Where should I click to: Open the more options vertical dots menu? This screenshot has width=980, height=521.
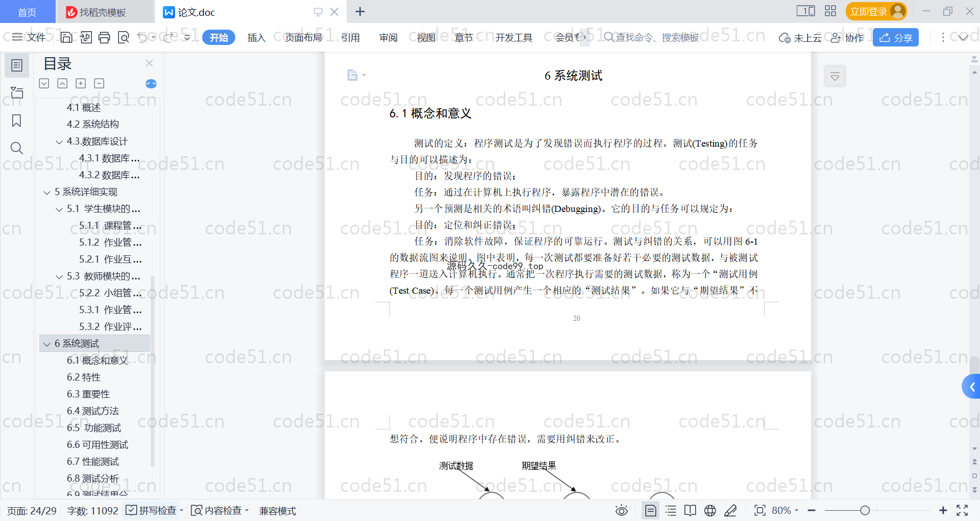pyautogui.click(x=943, y=37)
